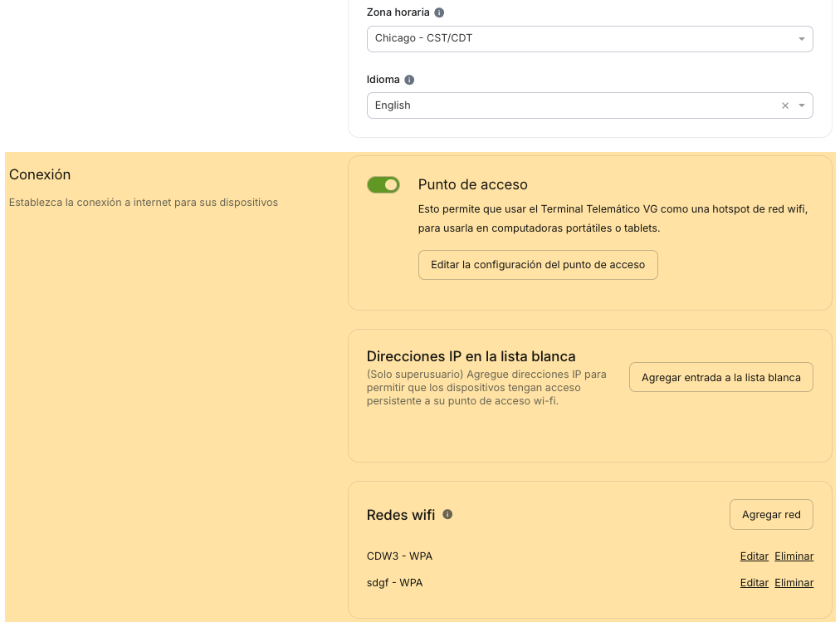Viewport: 840px width, 627px height.
Task: Click the info icon next to Zona horaria
Action: tap(439, 13)
